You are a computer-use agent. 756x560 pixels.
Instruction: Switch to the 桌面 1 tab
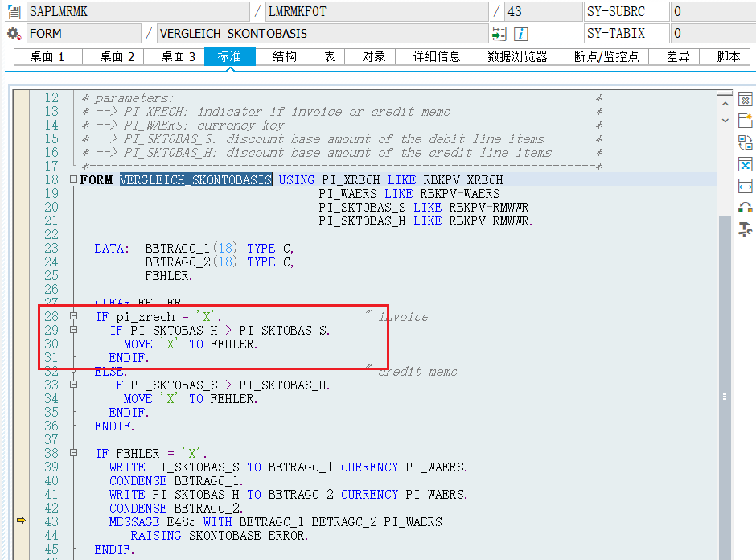pos(48,56)
